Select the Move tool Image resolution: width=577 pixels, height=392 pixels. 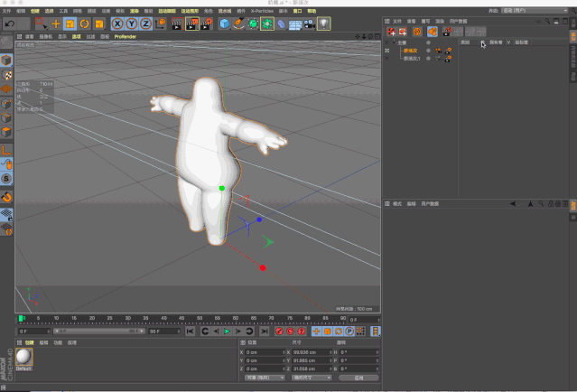click(56, 24)
